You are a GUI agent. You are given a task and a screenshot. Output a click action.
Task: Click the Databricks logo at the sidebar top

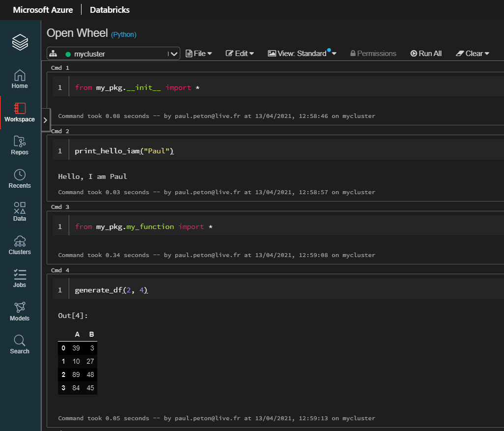[x=20, y=42]
